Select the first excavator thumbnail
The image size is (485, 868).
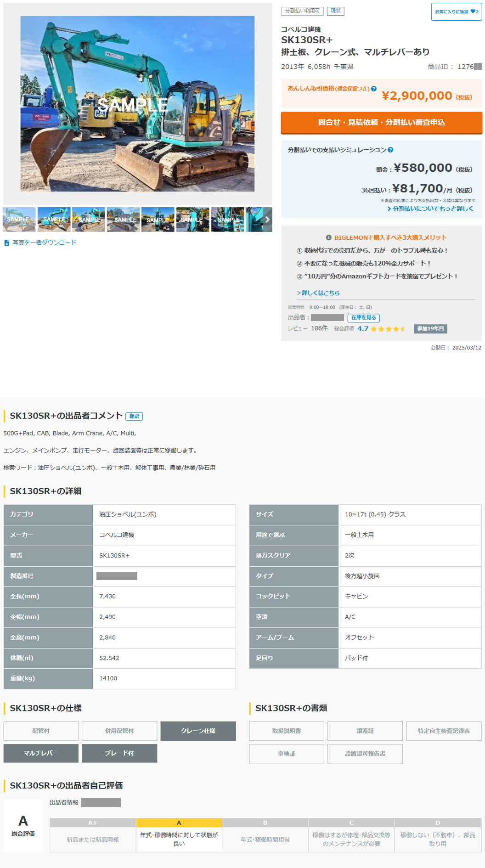pos(19,220)
